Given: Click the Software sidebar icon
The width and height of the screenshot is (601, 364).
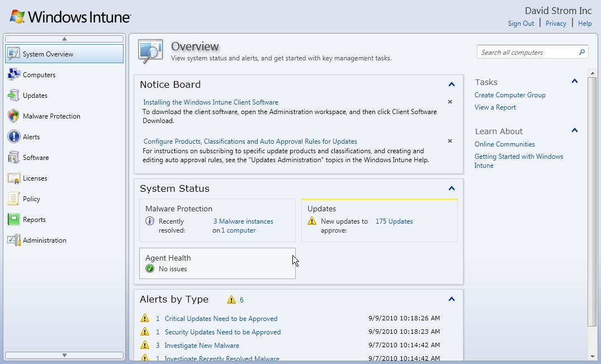Looking at the screenshot, I should pos(13,158).
